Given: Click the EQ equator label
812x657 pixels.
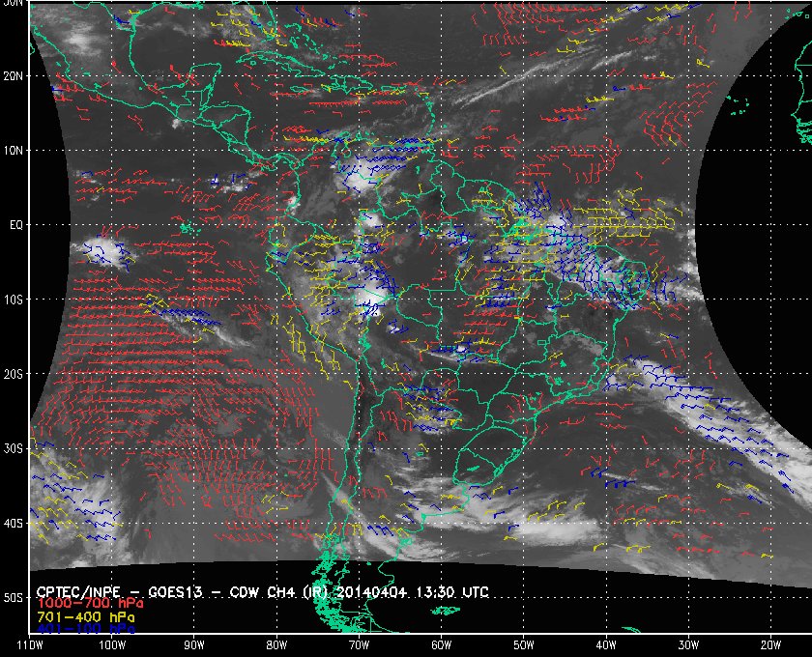Looking at the screenshot, I should [16, 225].
